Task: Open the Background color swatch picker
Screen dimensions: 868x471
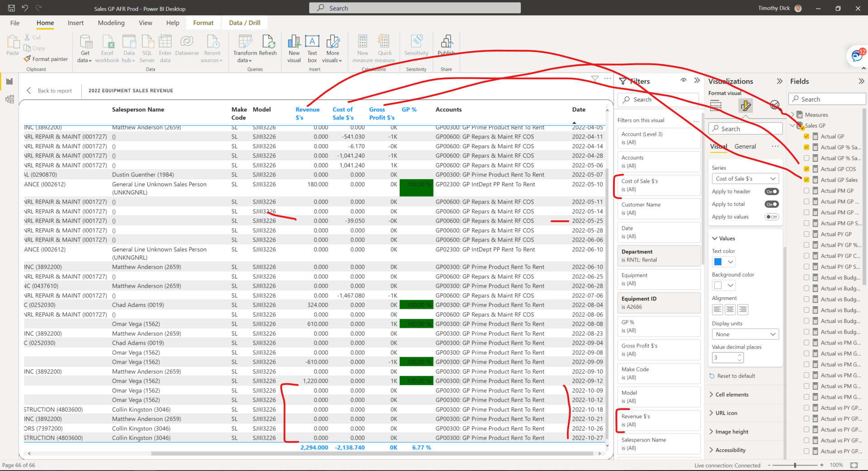Action: coord(724,285)
